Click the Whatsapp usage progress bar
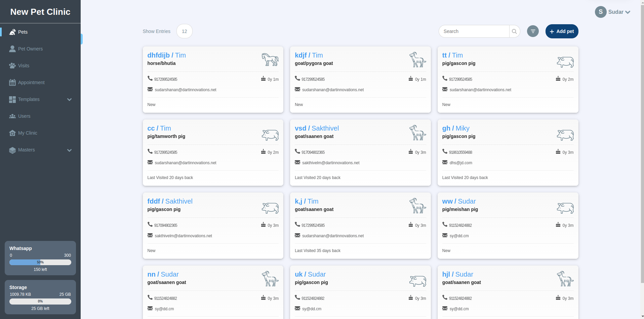Screen dimensions: 644x319 coord(40,262)
